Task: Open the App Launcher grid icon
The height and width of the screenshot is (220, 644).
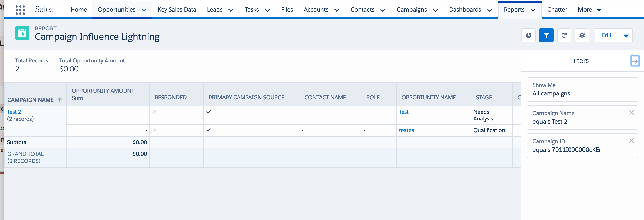Action: pyautogui.click(x=20, y=10)
